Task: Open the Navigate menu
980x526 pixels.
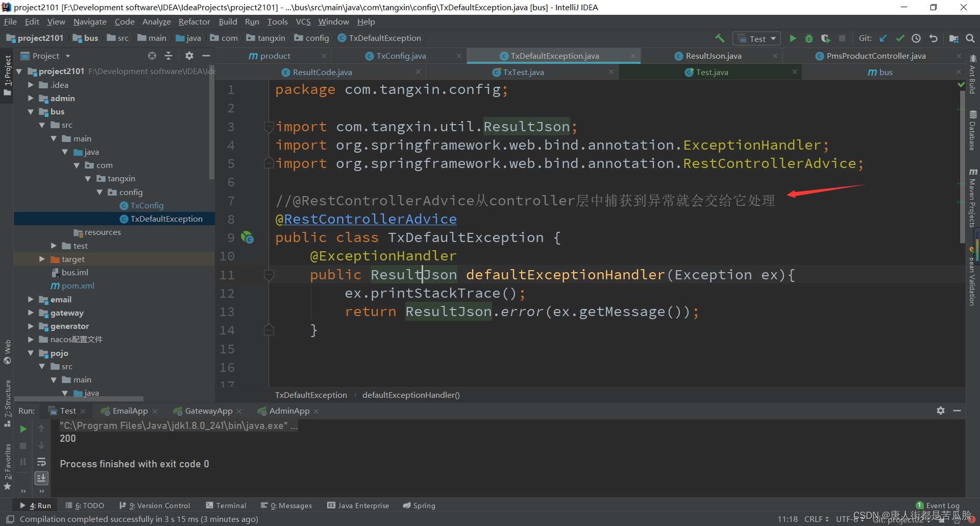Action: 90,21
